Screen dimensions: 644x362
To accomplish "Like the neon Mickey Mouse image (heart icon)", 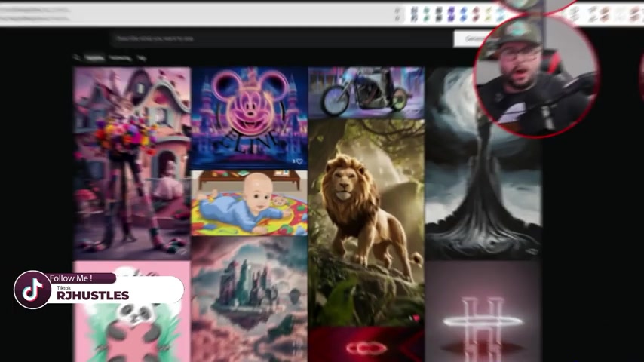I will [x=299, y=161].
